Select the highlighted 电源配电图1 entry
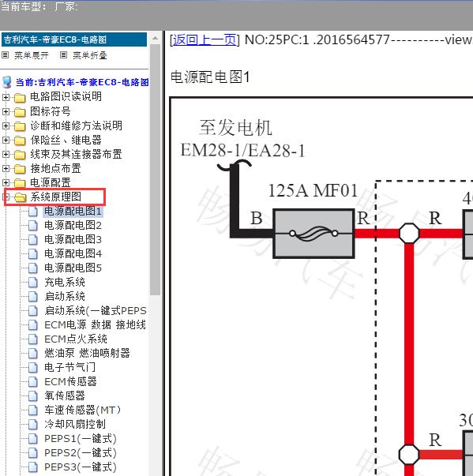Image resolution: width=473 pixels, height=476 pixels. [73, 211]
